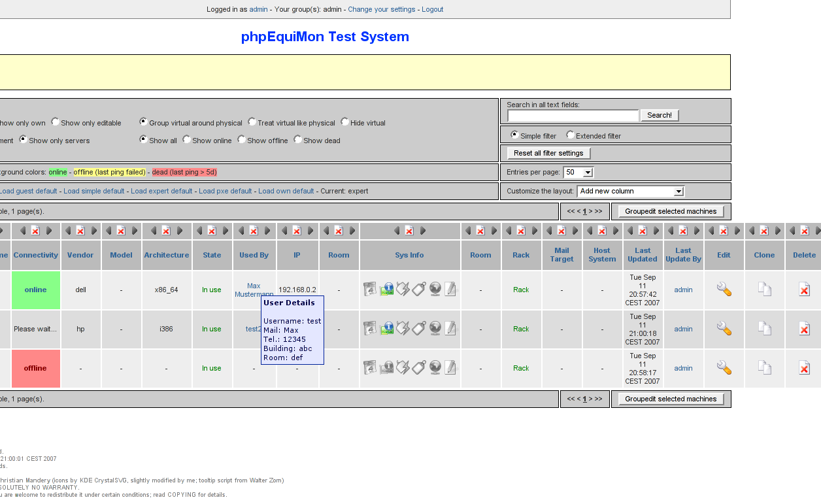The image size is (821, 504).
Task: Click the 'Rack' link in the dell row
Action: (x=521, y=290)
